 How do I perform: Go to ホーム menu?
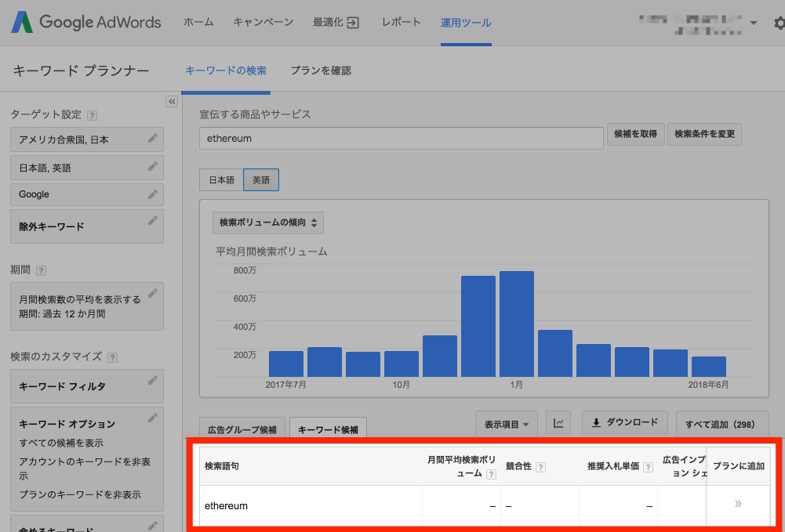click(198, 23)
